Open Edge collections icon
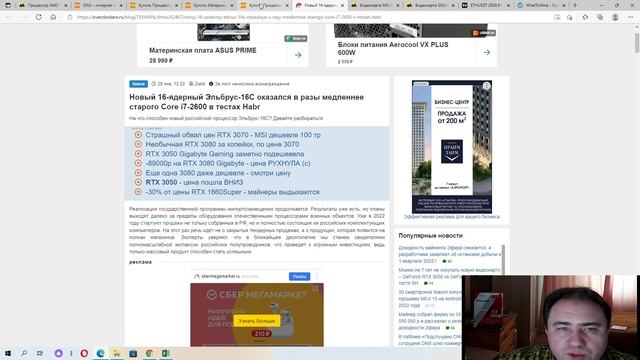The image size is (640, 360). pos(600,17)
